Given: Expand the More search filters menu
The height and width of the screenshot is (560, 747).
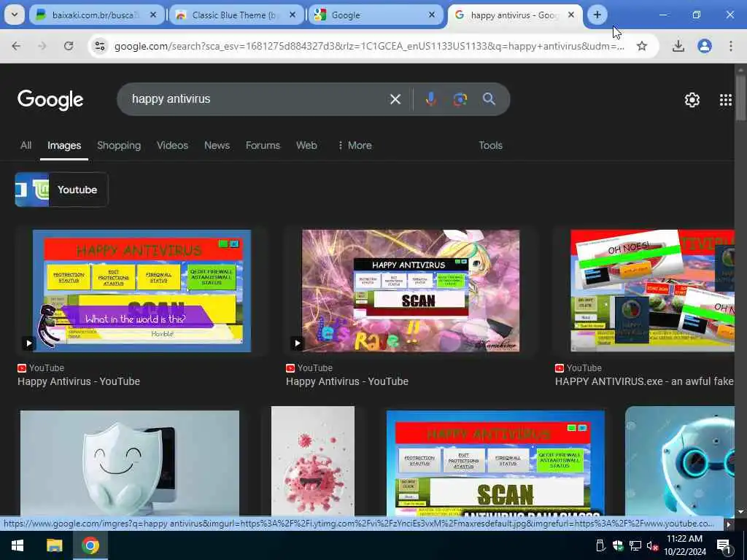Looking at the screenshot, I should coord(355,145).
